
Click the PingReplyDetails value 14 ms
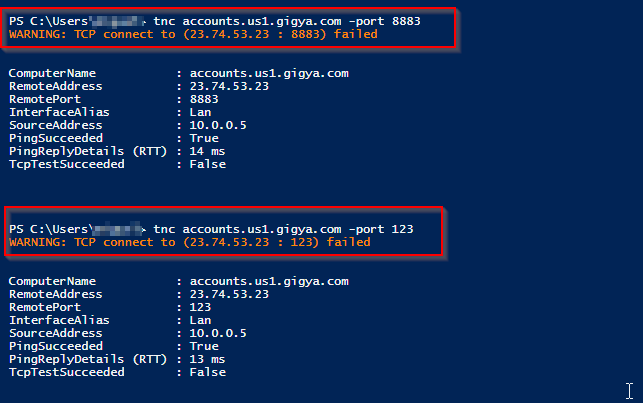tap(208, 150)
